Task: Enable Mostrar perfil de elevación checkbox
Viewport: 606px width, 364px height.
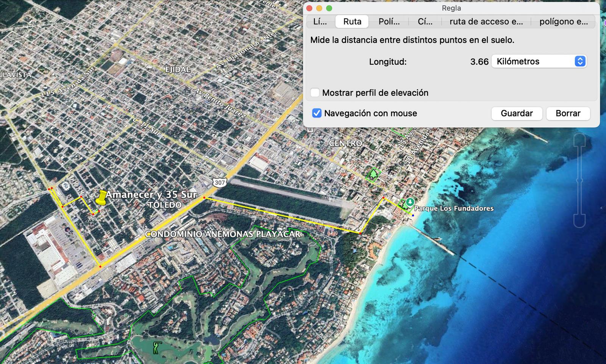Action: (x=315, y=93)
